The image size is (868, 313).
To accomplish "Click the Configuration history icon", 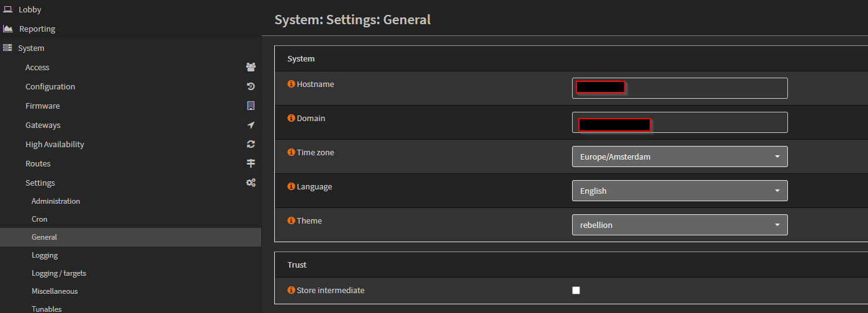I will [251, 86].
